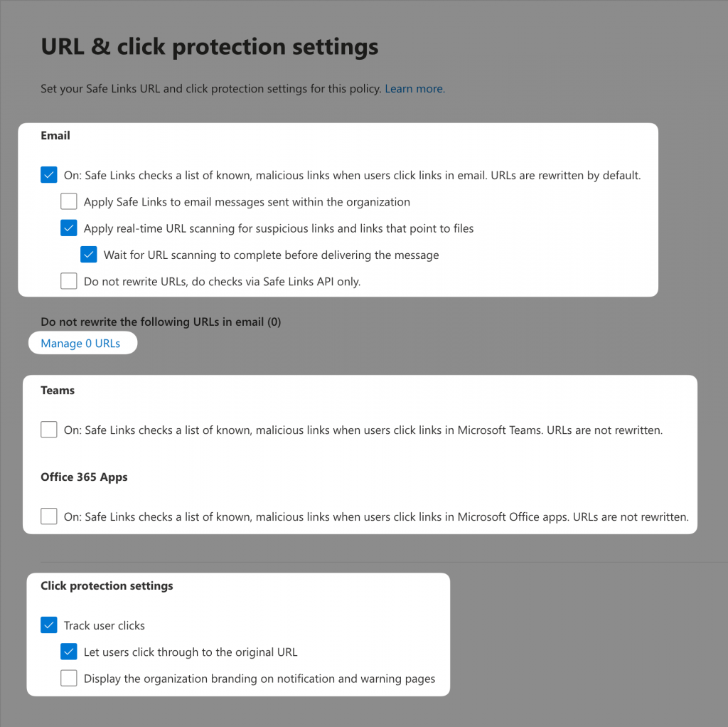Click the Office 365 Apps heading
This screenshot has height=727, width=728.
[84, 477]
